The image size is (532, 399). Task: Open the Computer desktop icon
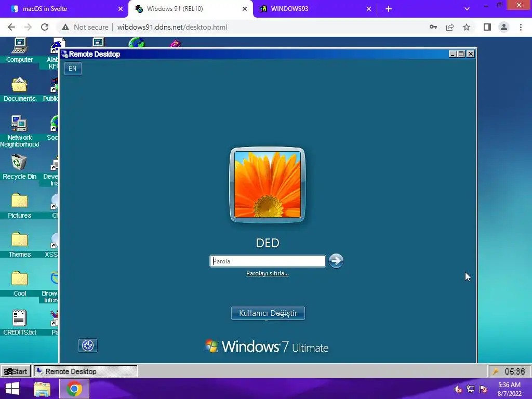pyautogui.click(x=19, y=50)
